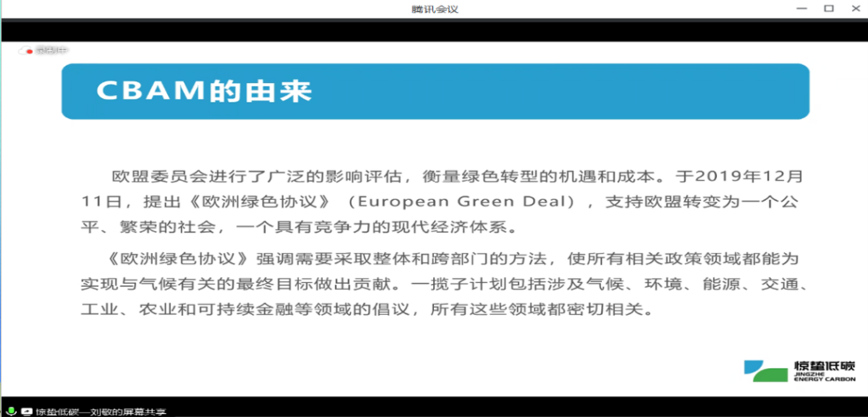Maximize the 腾讯会议 window

829,8
